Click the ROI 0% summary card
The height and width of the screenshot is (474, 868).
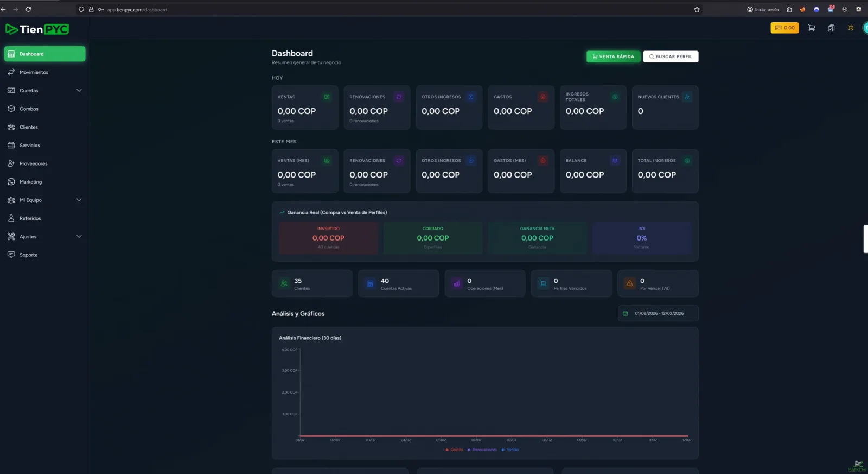tap(642, 238)
